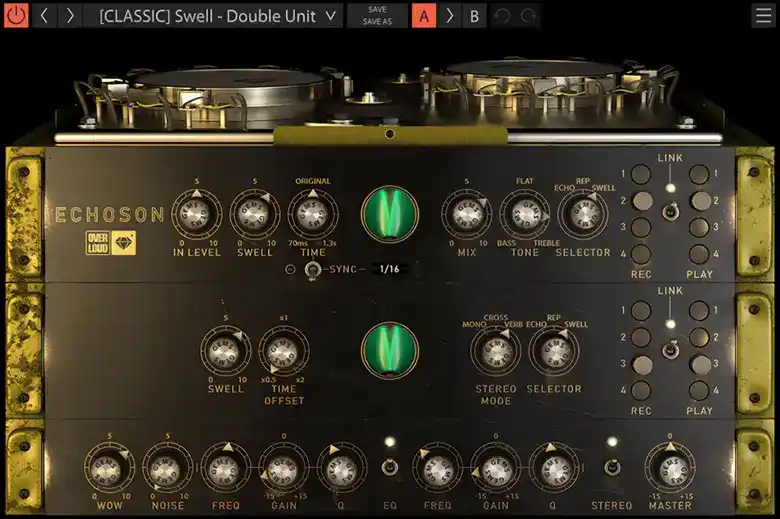Select comparison slot B
Viewport: 780px width, 519px height.
click(x=475, y=15)
